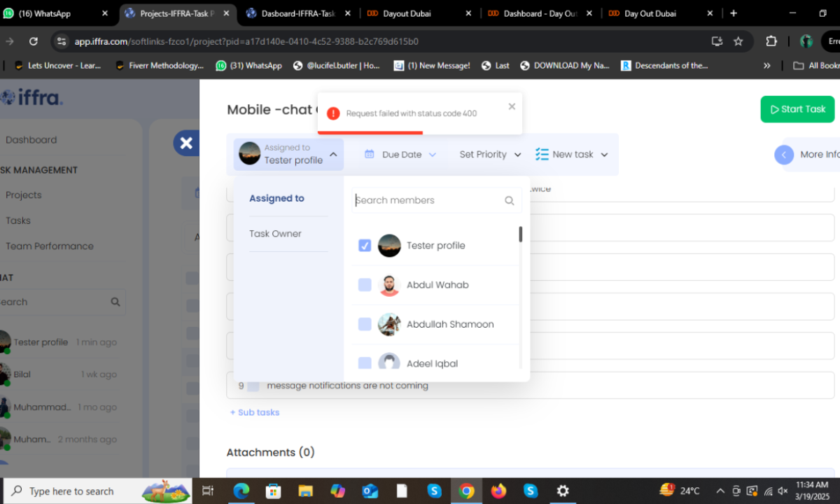
Task: Open Firefox from the taskbar
Action: [498, 491]
